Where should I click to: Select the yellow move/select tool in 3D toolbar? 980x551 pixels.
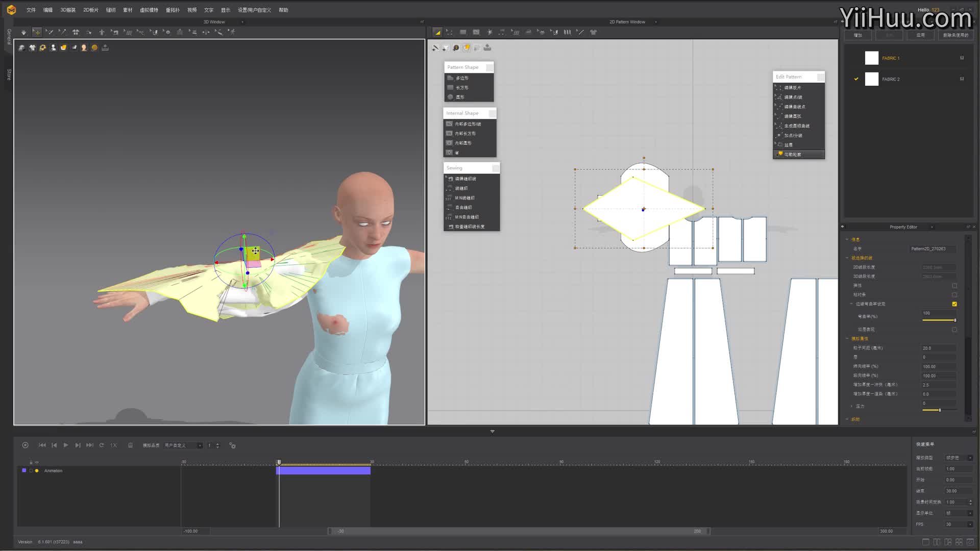click(37, 32)
